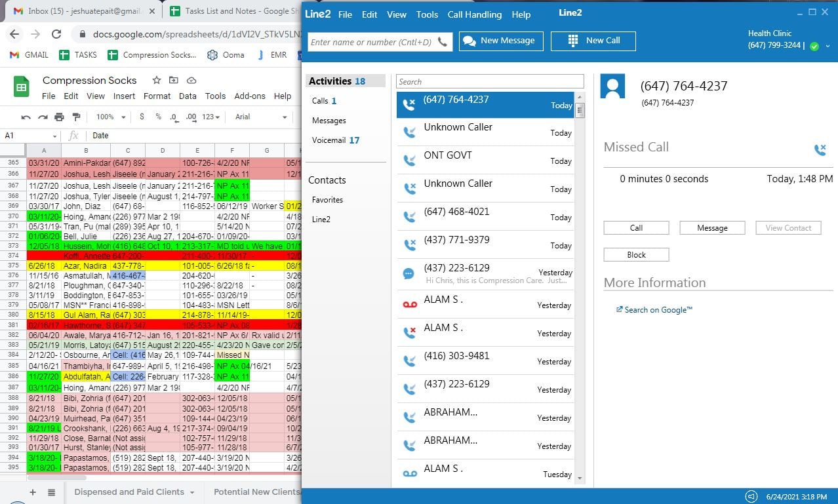Viewport: 838px width, 504px height.
Task: Move spreadsheet using the folder icon
Action: tap(174, 80)
